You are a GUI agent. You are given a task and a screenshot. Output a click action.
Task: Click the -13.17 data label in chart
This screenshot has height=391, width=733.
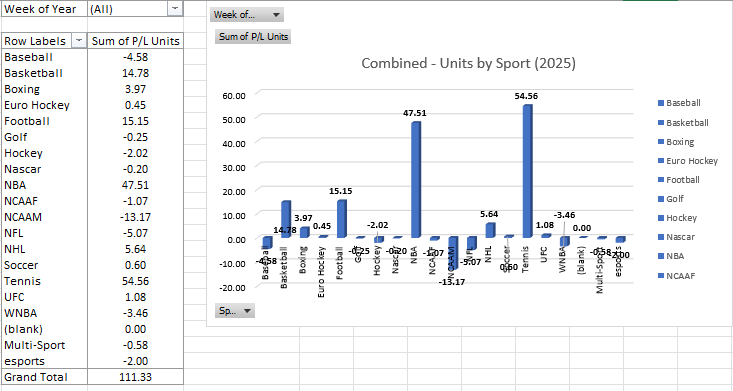452,282
